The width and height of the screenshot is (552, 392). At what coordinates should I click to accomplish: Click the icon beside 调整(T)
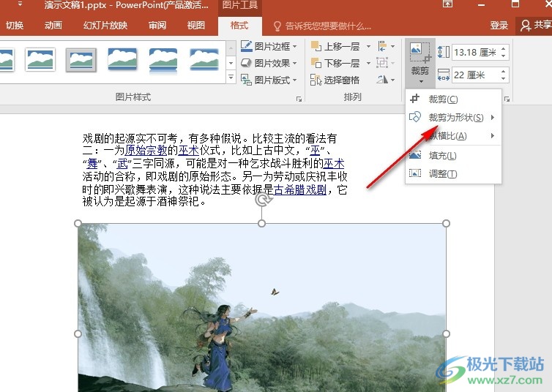(x=415, y=173)
